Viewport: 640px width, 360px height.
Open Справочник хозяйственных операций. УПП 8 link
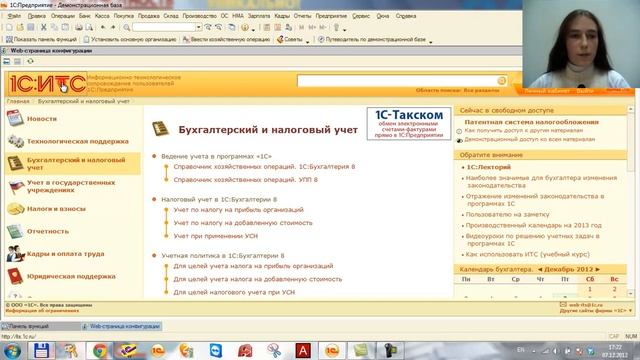[x=245, y=180]
